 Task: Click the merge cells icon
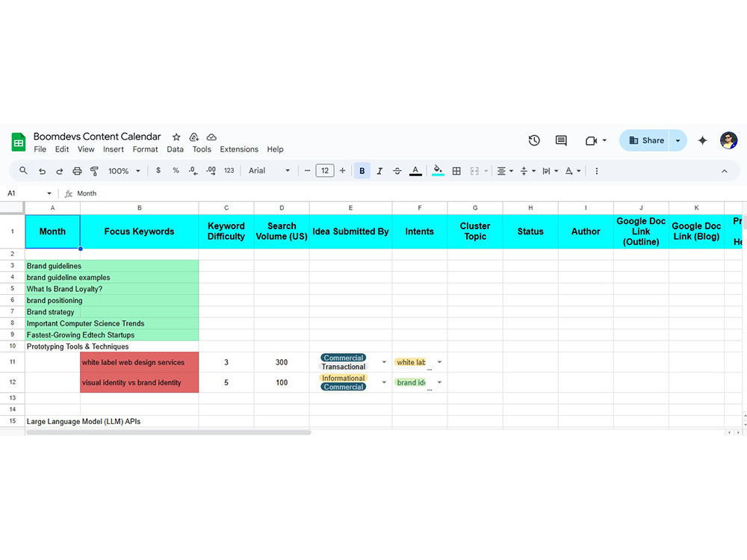(474, 171)
